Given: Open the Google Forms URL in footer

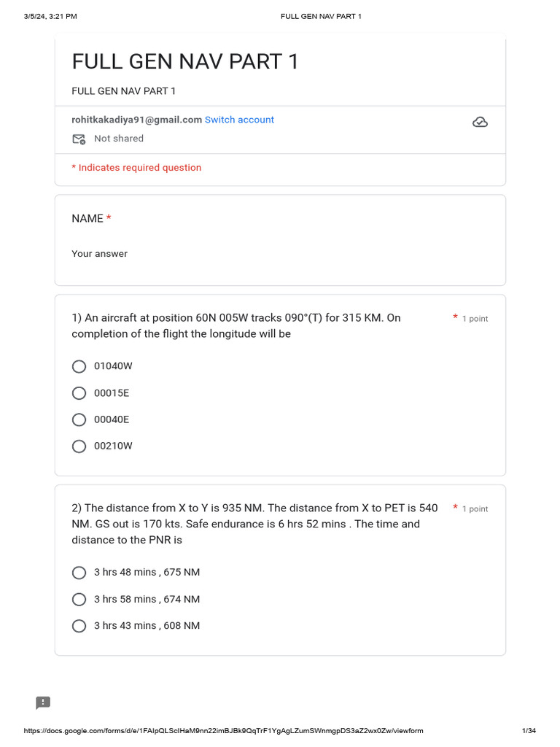Looking at the screenshot, I should coord(224,731).
